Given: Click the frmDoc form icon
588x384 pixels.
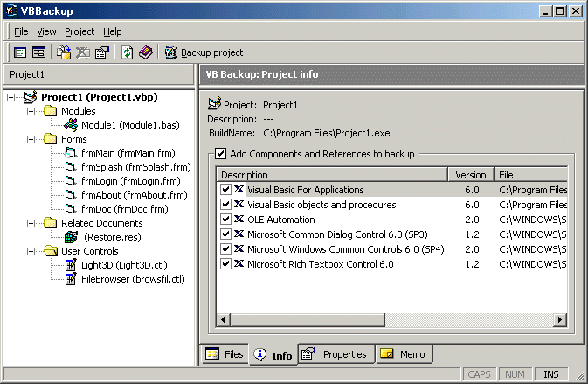Looking at the screenshot, I should pos(71,209).
